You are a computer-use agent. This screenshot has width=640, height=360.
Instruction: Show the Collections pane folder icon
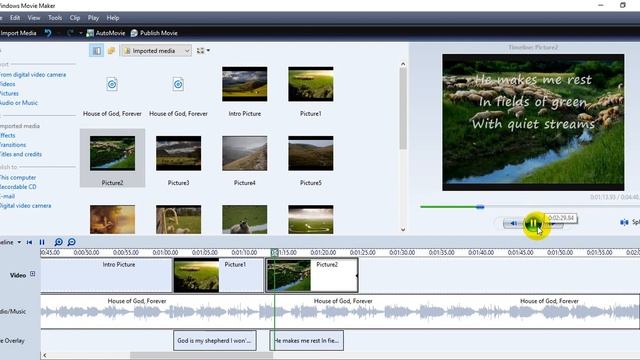pyautogui.click(x=111, y=51)
